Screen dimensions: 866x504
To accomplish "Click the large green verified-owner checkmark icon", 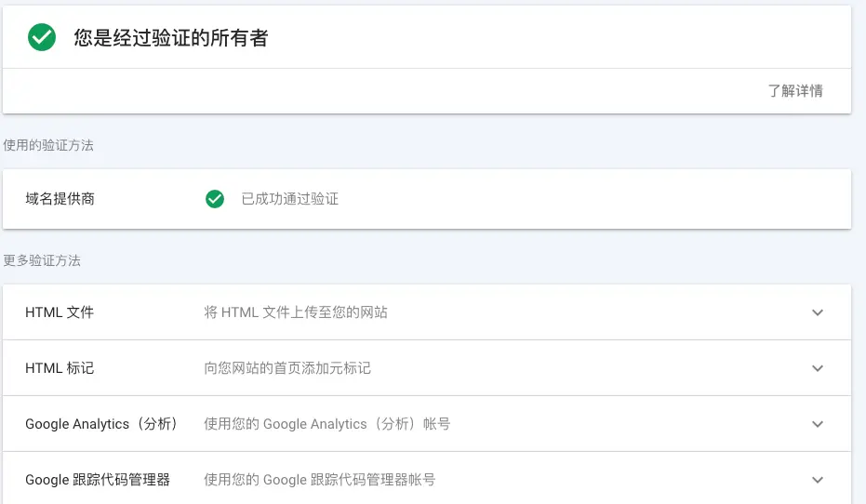I will pyautogui.click(x=42, y=37).
